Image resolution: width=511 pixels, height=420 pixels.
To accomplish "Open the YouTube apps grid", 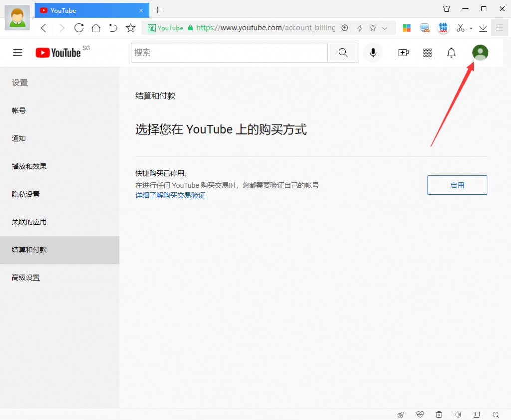I will tap(427, 53).
